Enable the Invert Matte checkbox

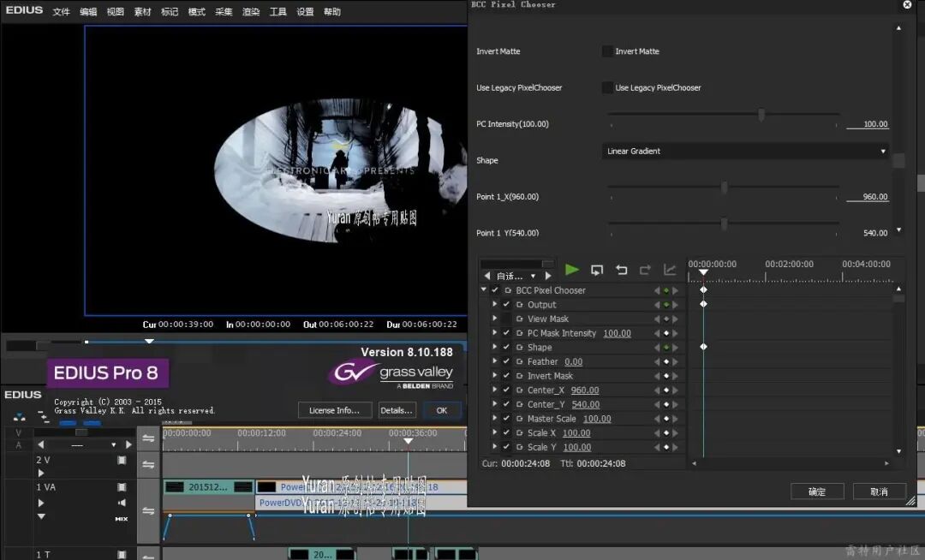click(607, 51)
